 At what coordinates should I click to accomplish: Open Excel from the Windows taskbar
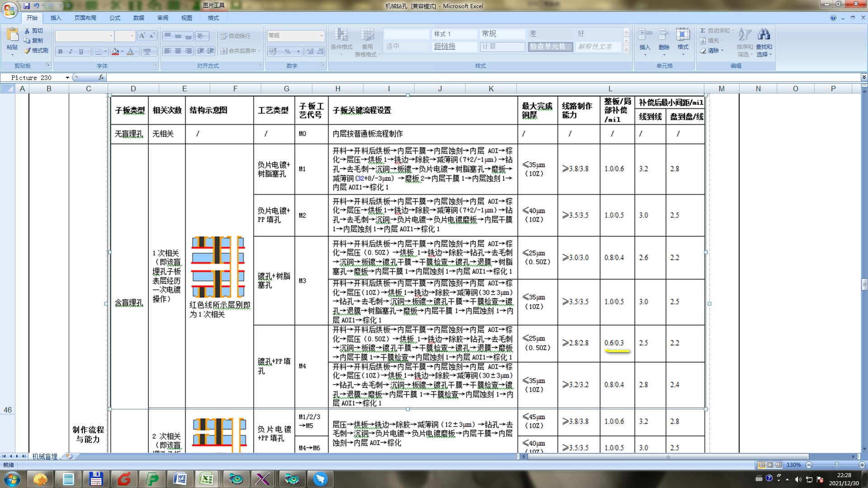(x=207, y=479)
